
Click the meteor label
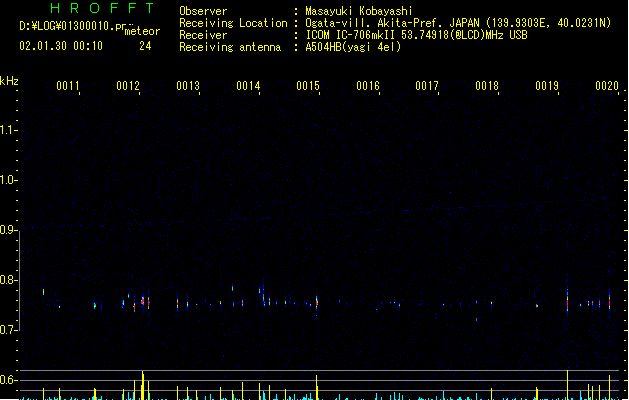[142, 31]
